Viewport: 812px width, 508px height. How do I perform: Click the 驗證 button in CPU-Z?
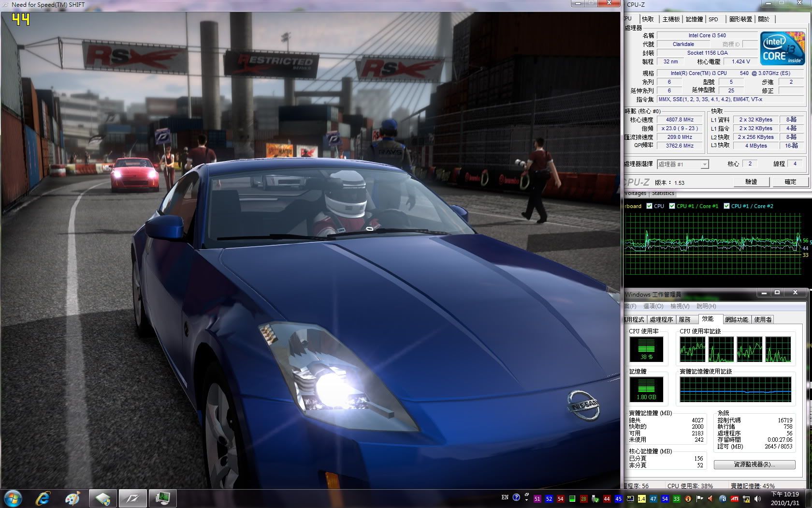coord(751,182)
